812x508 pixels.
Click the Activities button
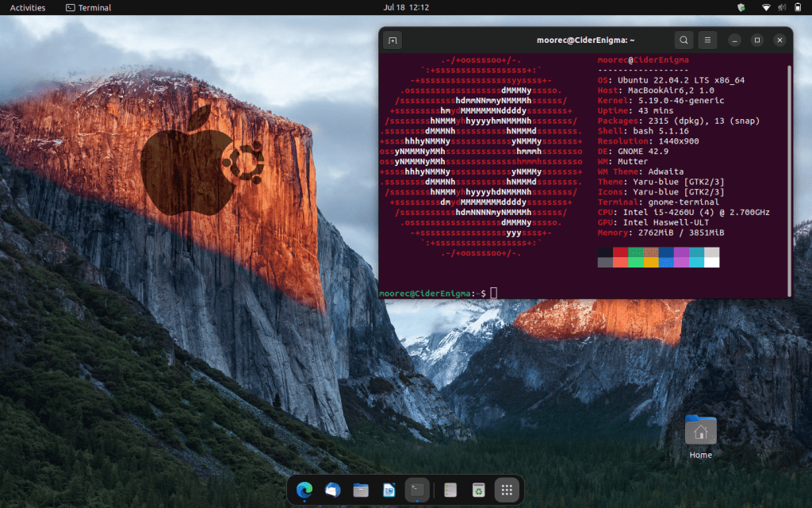click(x=28, y=8)
